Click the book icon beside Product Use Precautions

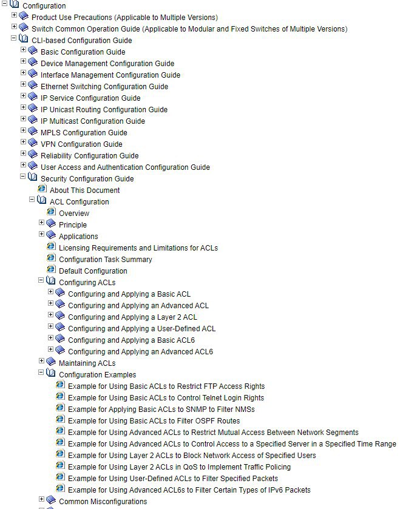(x=24, y=16)
